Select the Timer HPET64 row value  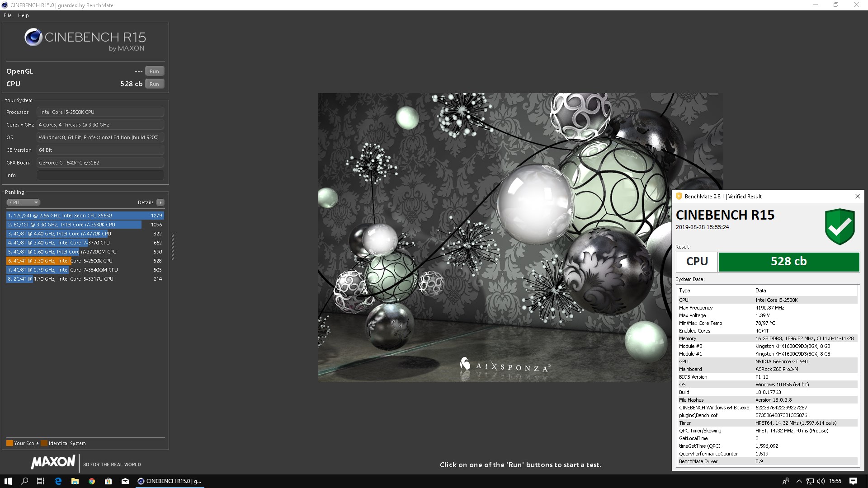[796, 423]
